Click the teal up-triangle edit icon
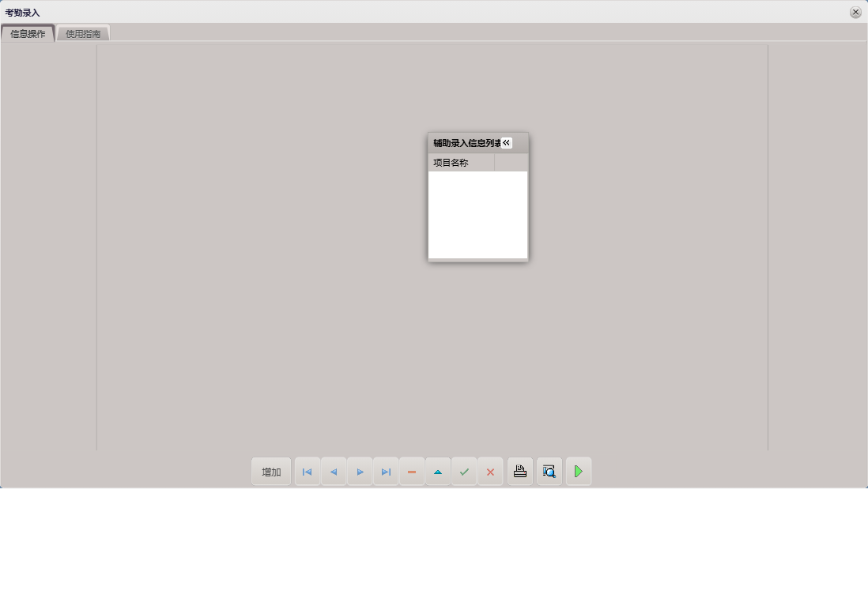Viewport: 868px width, 602px height. (x=438, y=472)
